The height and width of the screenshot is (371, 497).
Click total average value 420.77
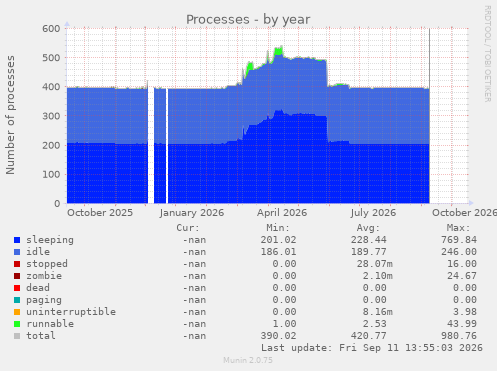[x=369, y=336]
